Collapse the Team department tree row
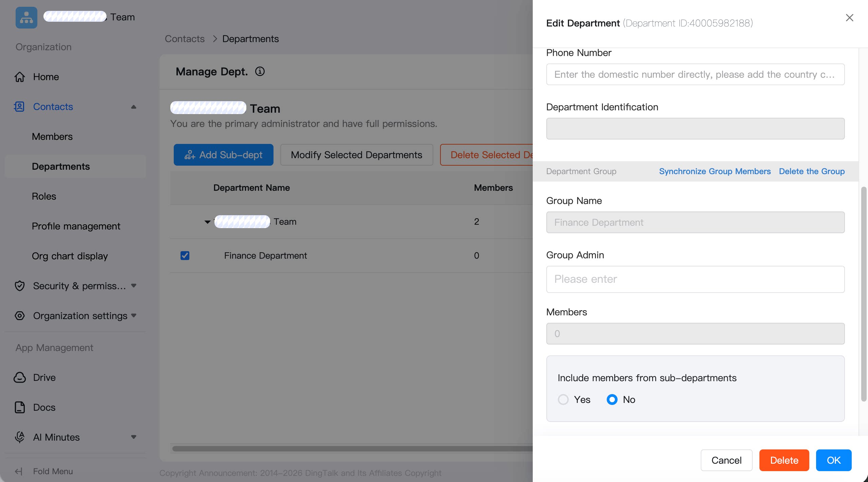Image resolution: width=868 pixels, height=482 pixels. pos(207,222)
